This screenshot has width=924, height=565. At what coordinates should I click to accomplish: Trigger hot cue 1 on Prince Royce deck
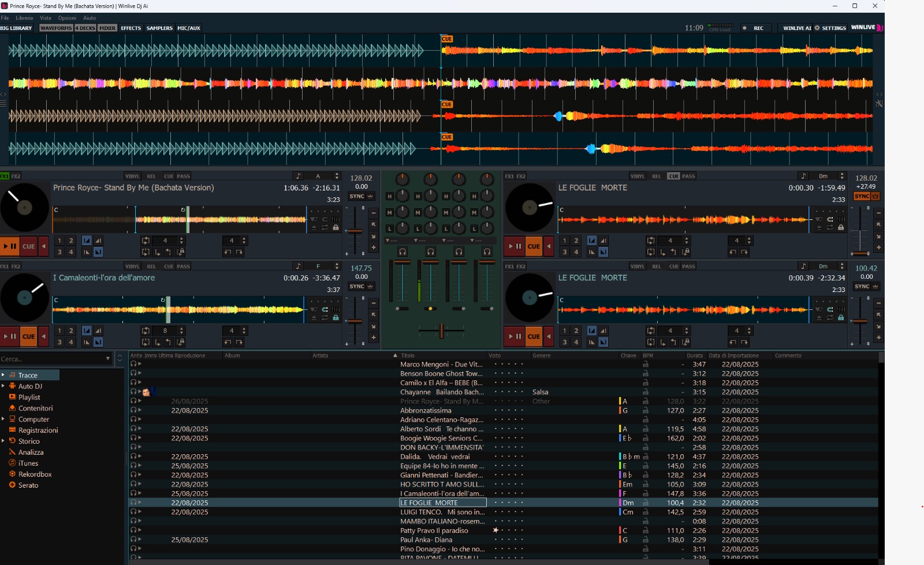[x=59, y=241]
